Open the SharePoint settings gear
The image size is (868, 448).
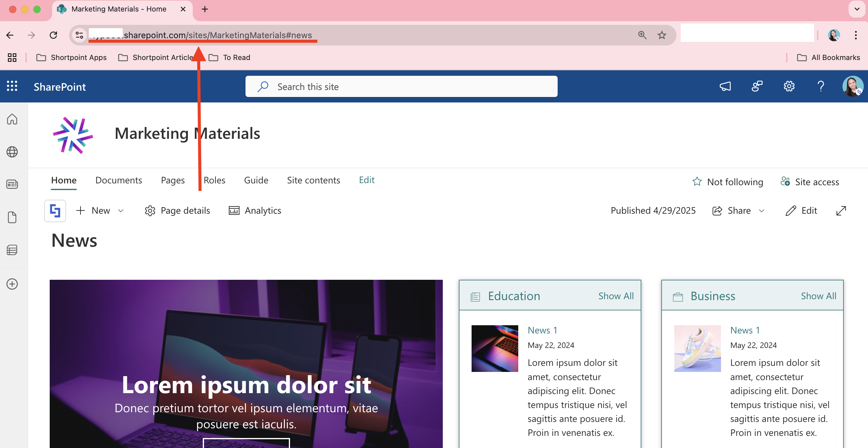tap(789, 87)
